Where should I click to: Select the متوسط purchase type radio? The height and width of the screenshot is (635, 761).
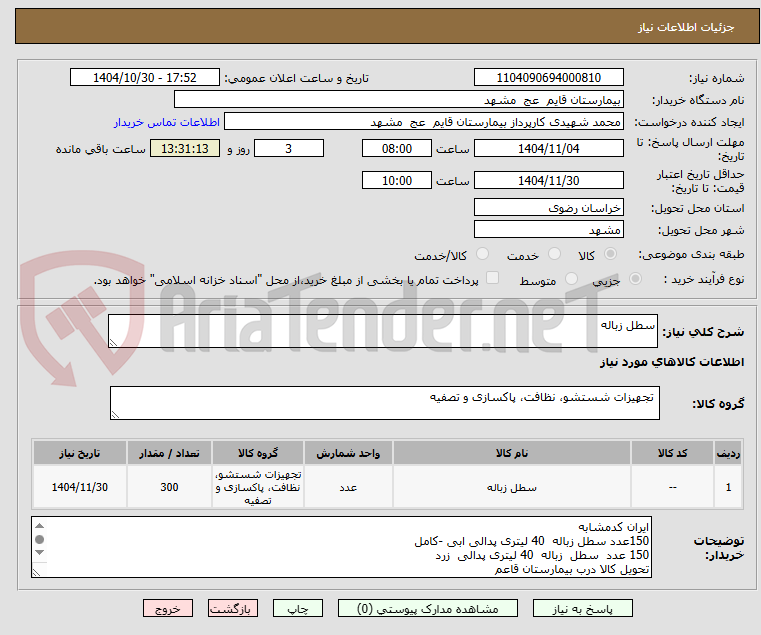pos(571,279)
